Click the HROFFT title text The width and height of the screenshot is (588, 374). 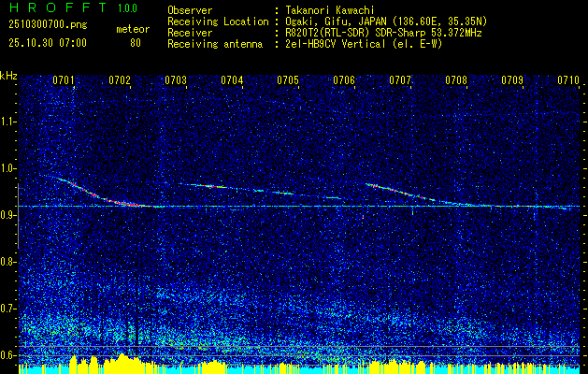[57, 7]
